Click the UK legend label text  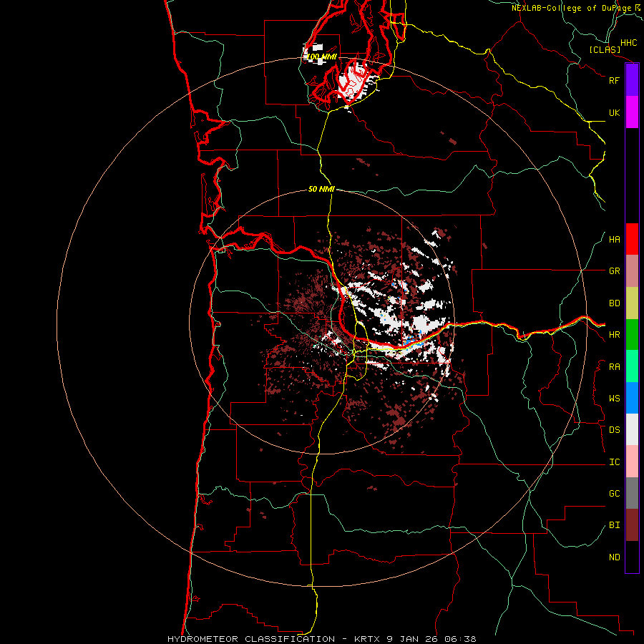point(615,112)
